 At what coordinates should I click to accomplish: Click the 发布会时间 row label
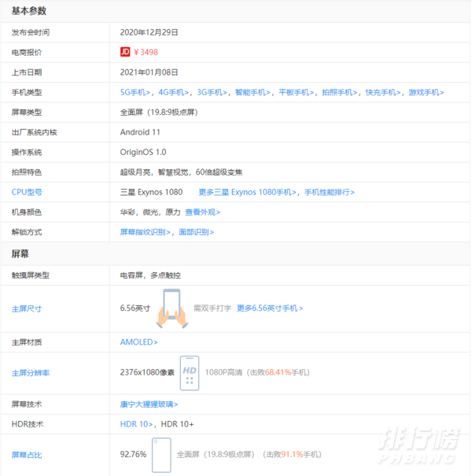pyautogui.click(x=31, y=32)
